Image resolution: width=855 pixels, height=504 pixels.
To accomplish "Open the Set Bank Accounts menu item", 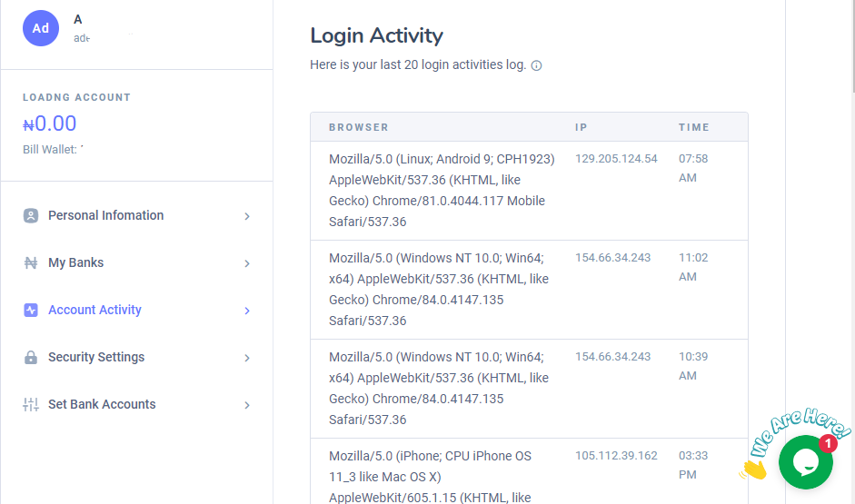I will [137, 404].
